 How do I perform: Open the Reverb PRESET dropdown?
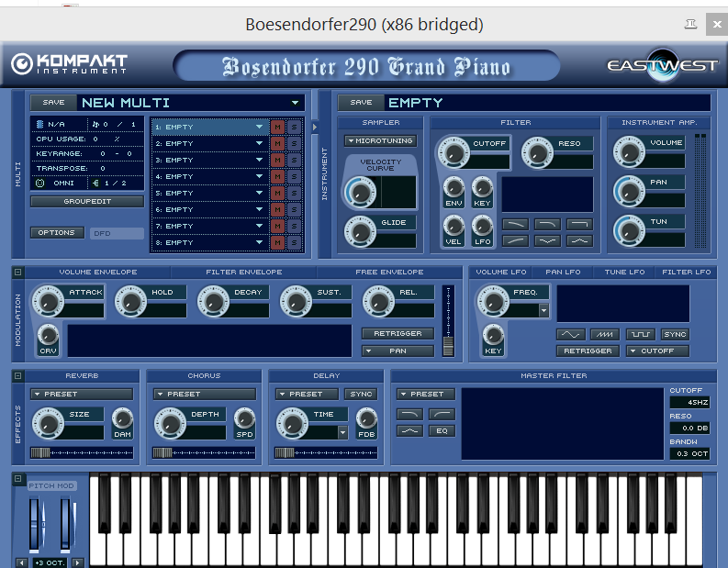pyautogui.click(x=82, y=394)
